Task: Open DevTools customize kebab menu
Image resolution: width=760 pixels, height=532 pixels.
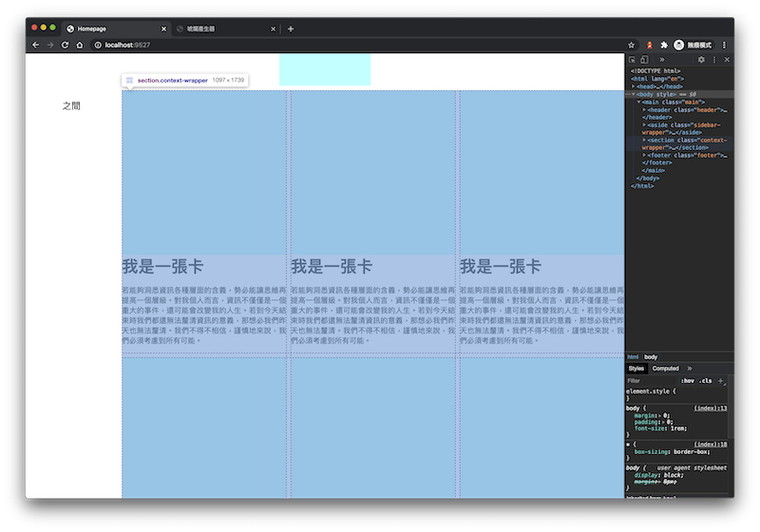Action: tap(714, 60)
